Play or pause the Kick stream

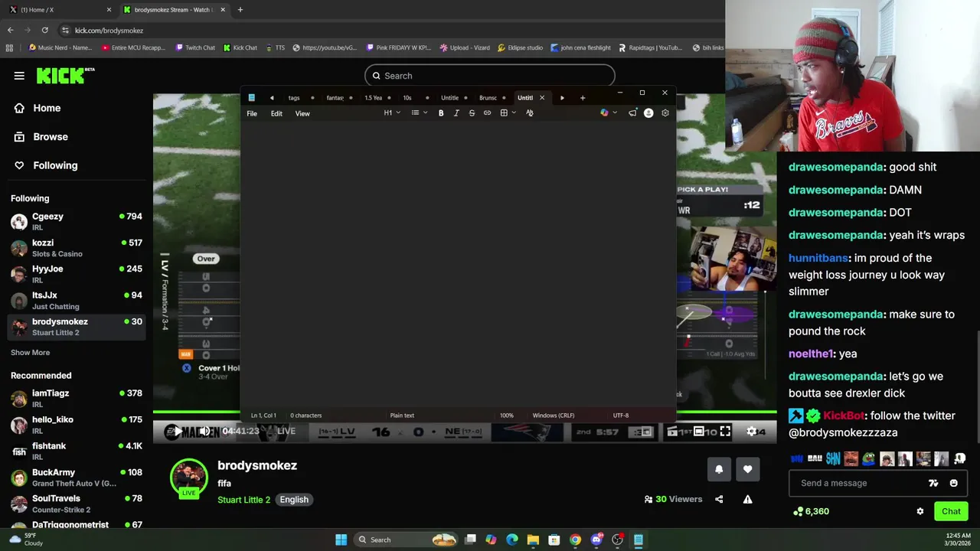coord(178,432)
